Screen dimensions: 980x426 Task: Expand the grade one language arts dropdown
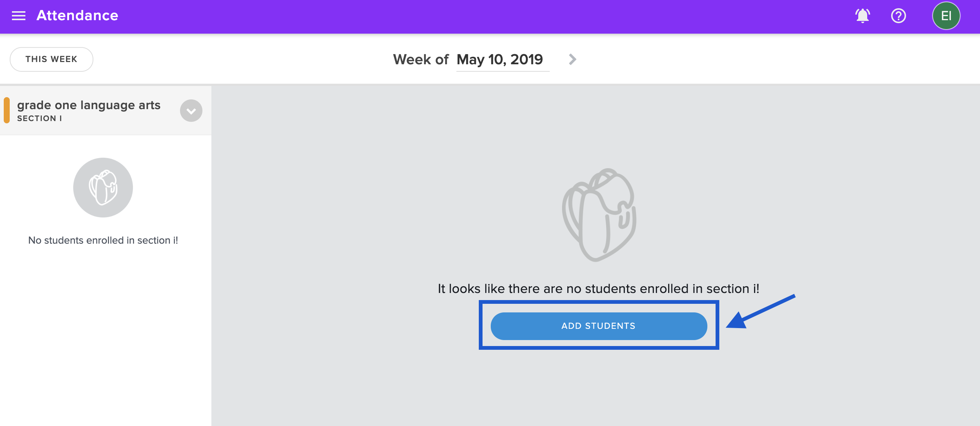[x=191, y=111]
